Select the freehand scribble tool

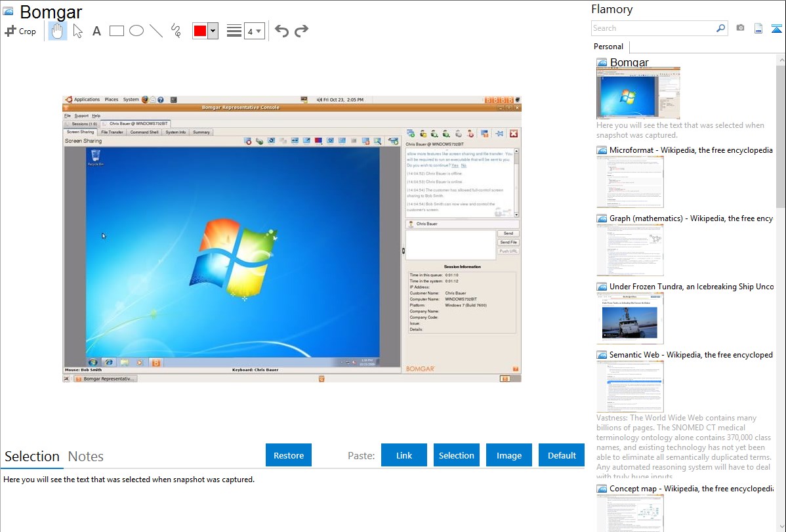pos(176,31)
